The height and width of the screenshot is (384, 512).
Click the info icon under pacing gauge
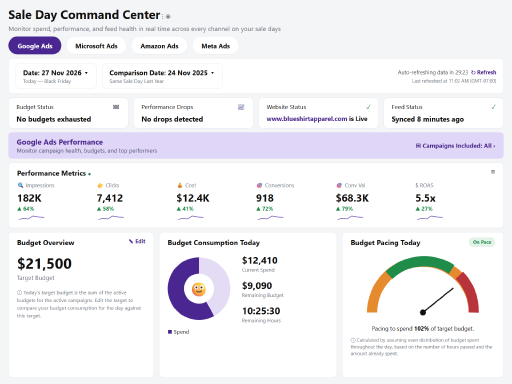pyautogui.click(x=353, y=340)
